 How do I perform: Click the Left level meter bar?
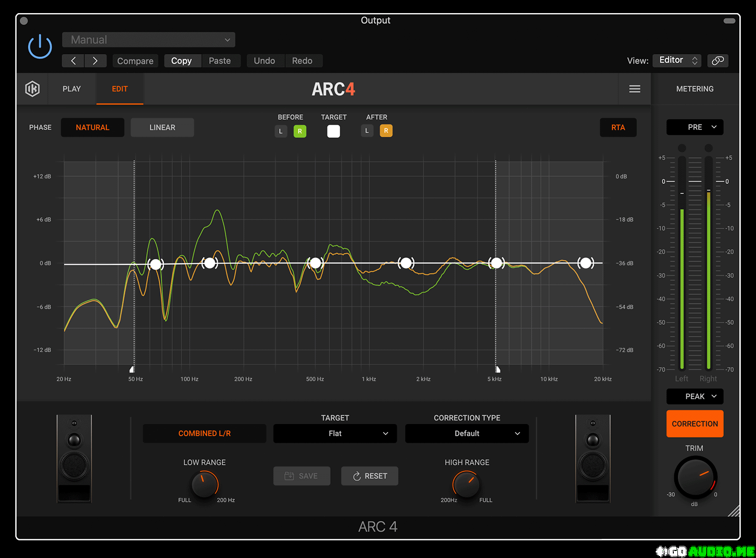pyautogui.click(x=682, y=263)
